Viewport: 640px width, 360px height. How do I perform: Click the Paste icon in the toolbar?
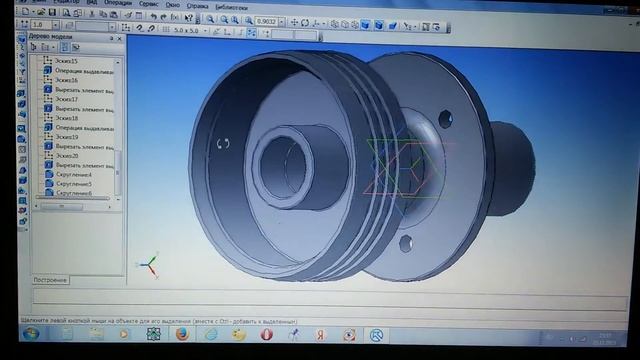pyautogui.click(x=114, y=15)
